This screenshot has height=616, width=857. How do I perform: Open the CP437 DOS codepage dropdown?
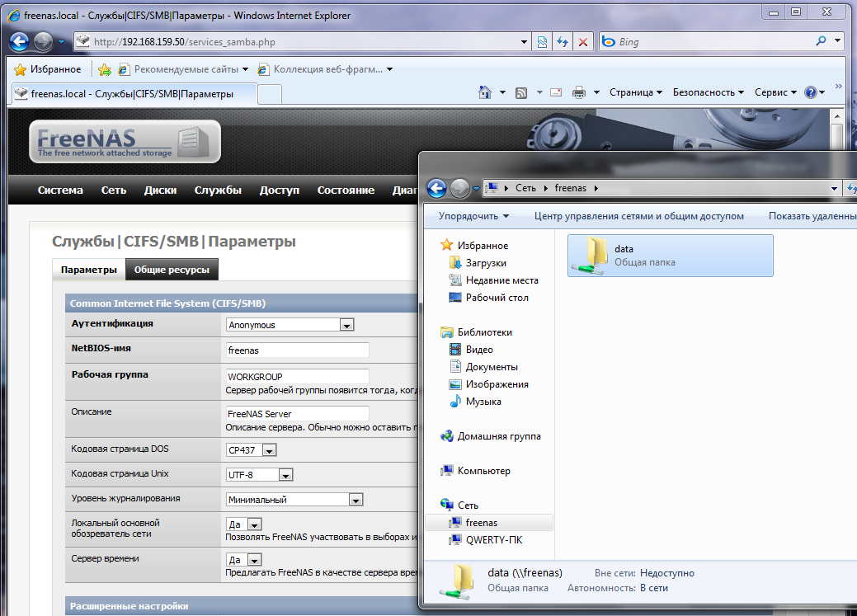270,450
